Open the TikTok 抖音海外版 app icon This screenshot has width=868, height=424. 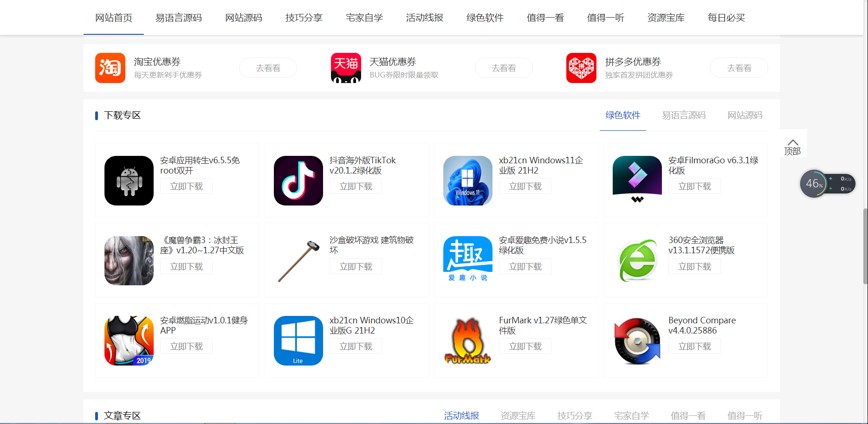coord(298,180)
